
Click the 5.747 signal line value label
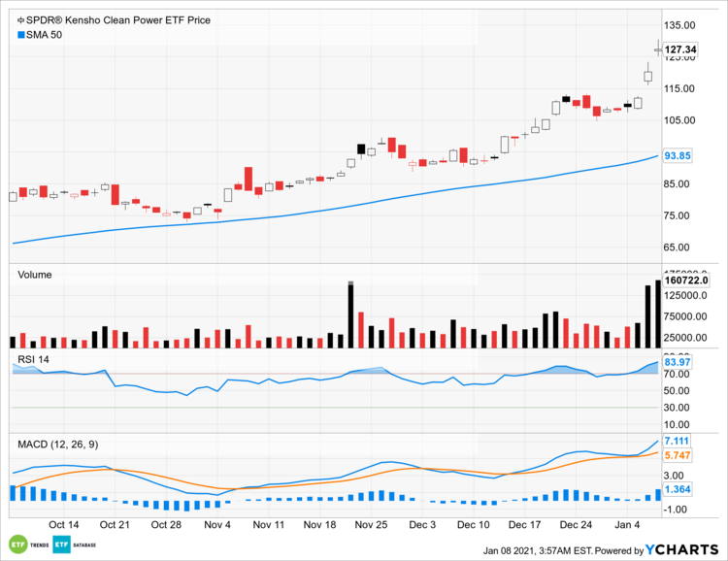click(x=676, y=454)
